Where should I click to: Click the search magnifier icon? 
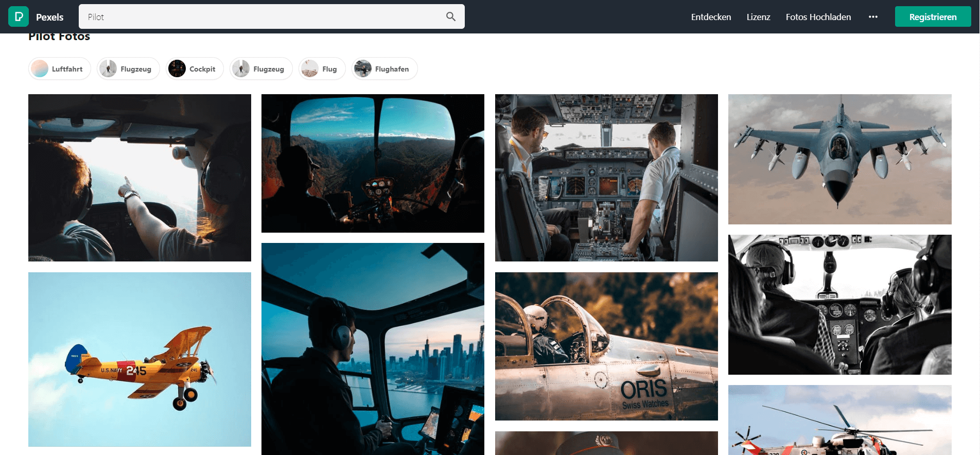(x=451, y=16)
